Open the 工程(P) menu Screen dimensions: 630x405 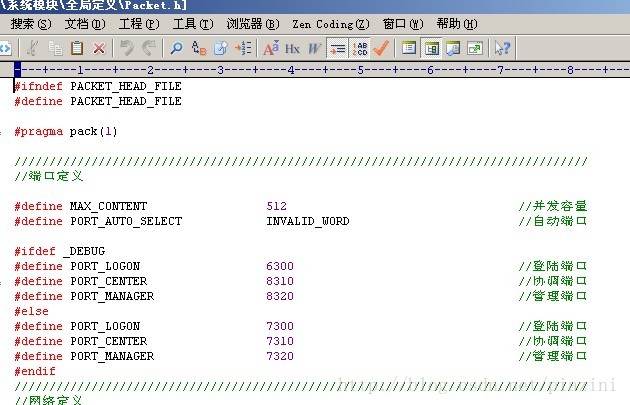[139, 24]
